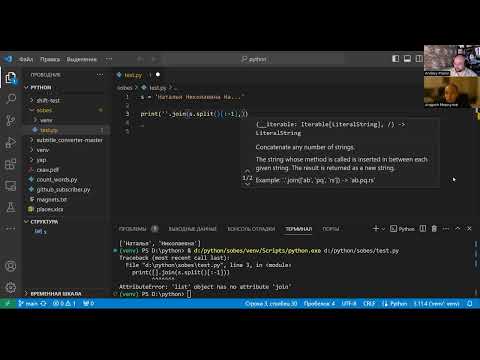The width and height of the screenshot is (480, 360).
Task: Show additional activity bar views (three dots)
Action: (11, 228)
